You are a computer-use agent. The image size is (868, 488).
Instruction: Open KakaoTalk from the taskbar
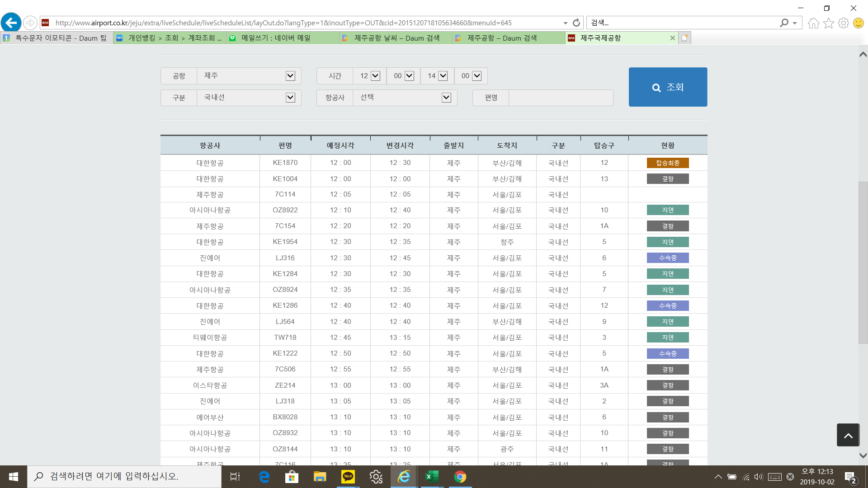coord(348,477)
